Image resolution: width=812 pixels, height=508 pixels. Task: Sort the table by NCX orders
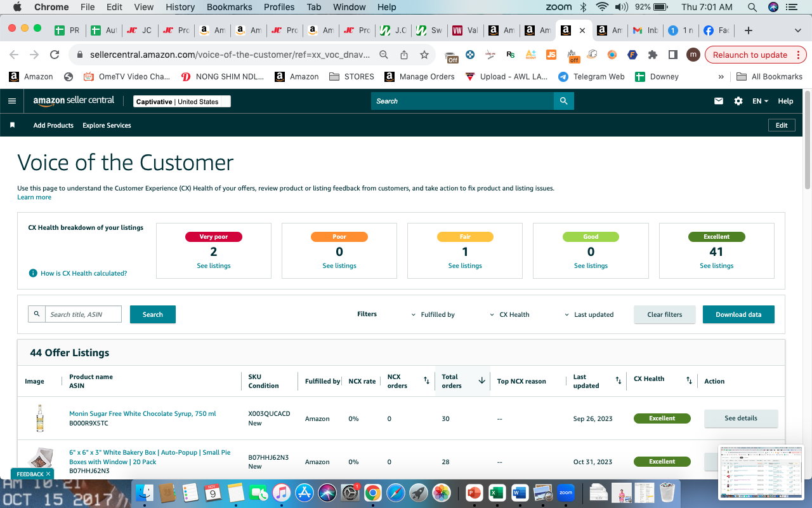pyautogui.click(x=427, y=380)
